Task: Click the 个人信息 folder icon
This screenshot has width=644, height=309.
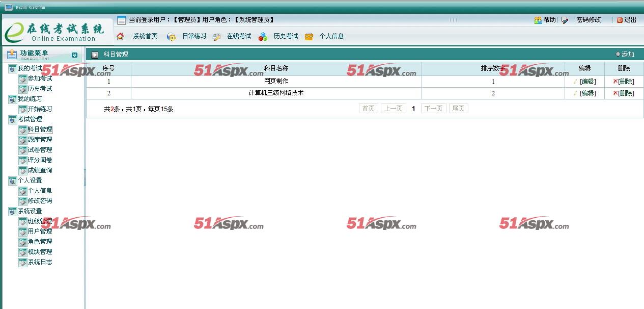Action: point(309,37)
